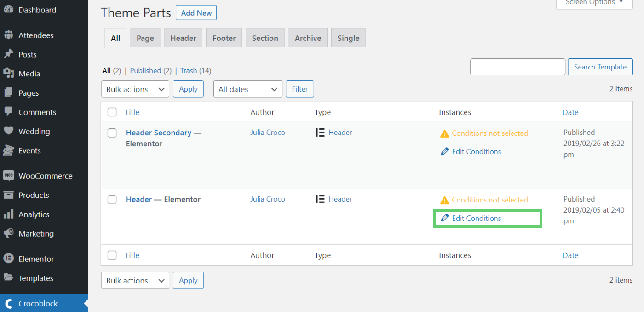Click pencil icon for Header Secondary conditions
Image resolution: width=644 pixels, height=312 pixels.
[444, 151]
